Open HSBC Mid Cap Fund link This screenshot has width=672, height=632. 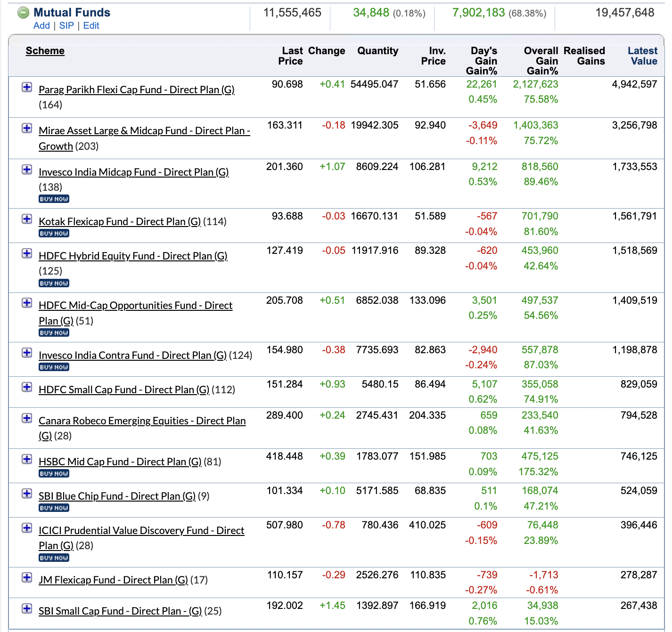click(x=120, y=462)
